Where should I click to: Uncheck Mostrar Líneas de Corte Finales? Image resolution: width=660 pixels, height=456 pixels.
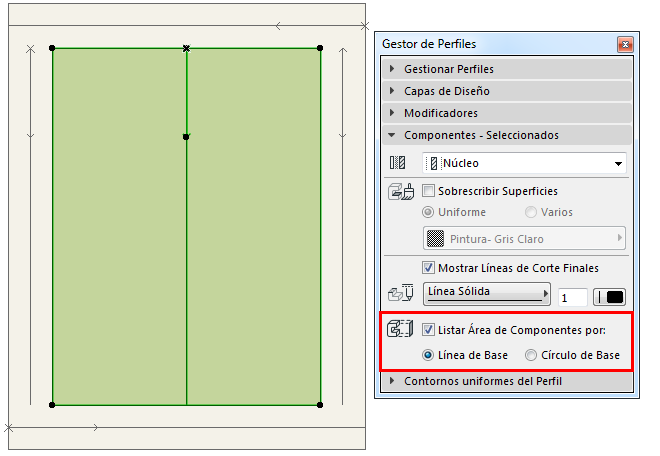click(x=428, y=268)
